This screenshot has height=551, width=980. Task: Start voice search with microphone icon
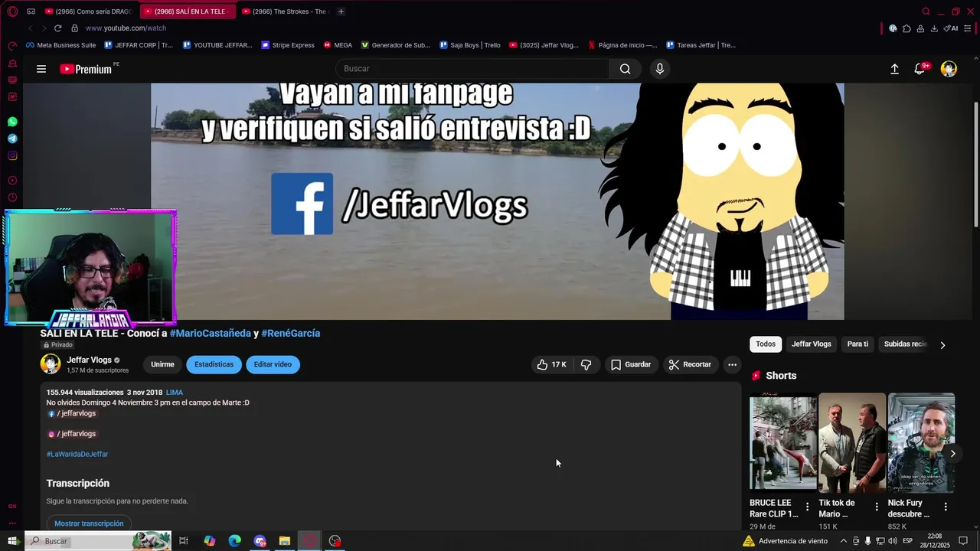pyautogui.click(x=660, y=69)
